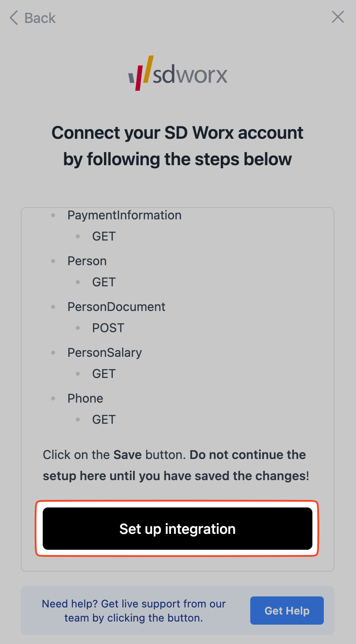Image resolution: width=356 pixels, height=644 pixels.
Task: Click GET under PersonSalary
Action: pyautogui.click(x=104, y=374)
